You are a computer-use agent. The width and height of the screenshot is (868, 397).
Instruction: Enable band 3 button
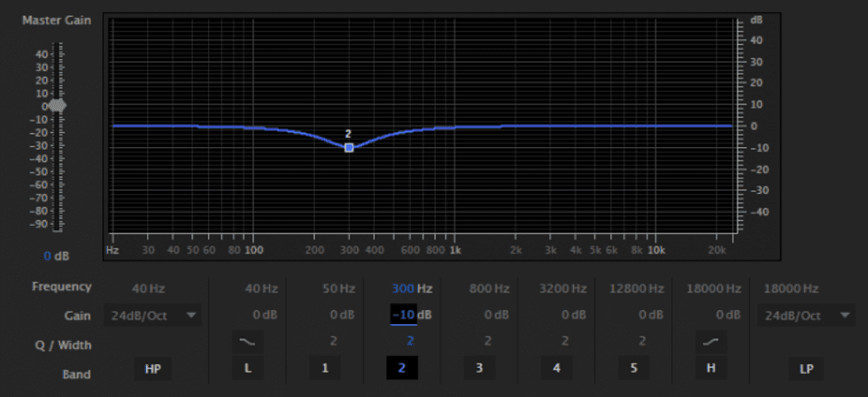click(479, 369)
